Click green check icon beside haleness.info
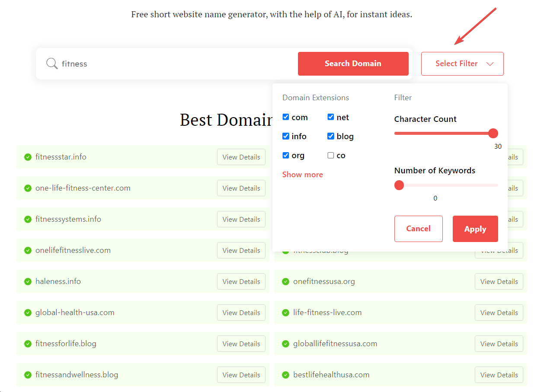The width and height of the screenshot is (544, 392). click(28, 281)
